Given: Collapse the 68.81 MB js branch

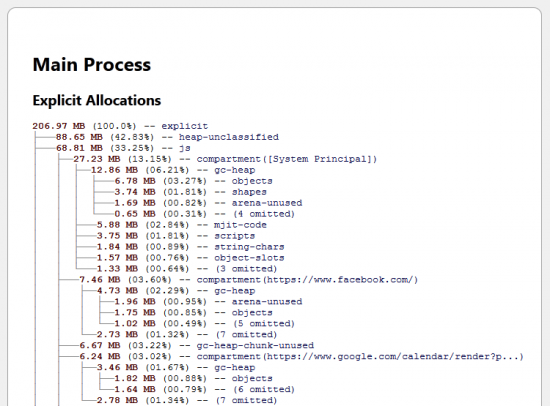Looking at the screenshot, I should click(x=123, y=148).
